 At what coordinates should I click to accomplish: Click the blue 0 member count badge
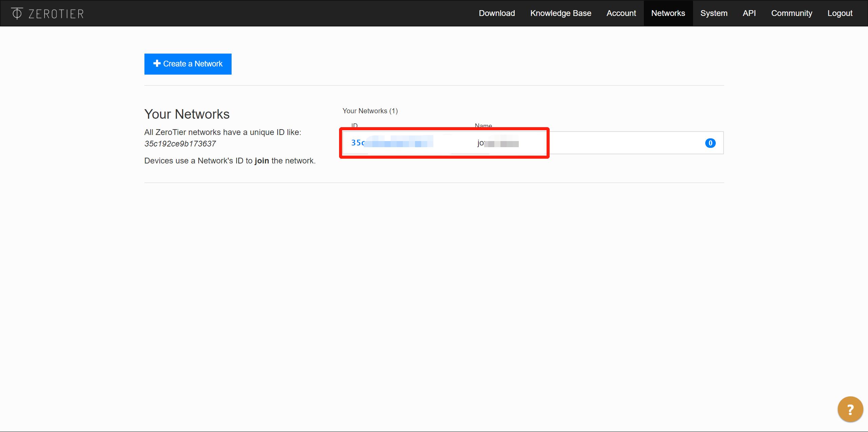click(710, 143)
